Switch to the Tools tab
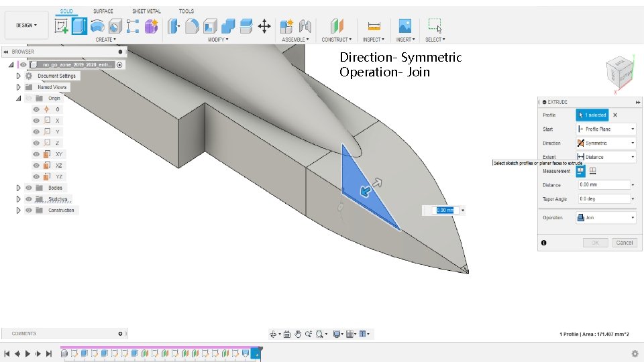The width and height of the screenshot is (644, 362). [x=186, y=11]
